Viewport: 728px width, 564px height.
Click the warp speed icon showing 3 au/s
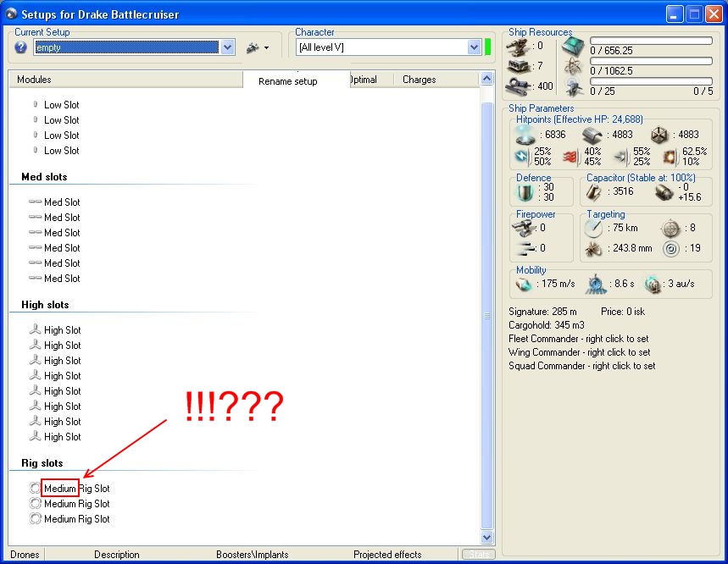tap(653, 284)
